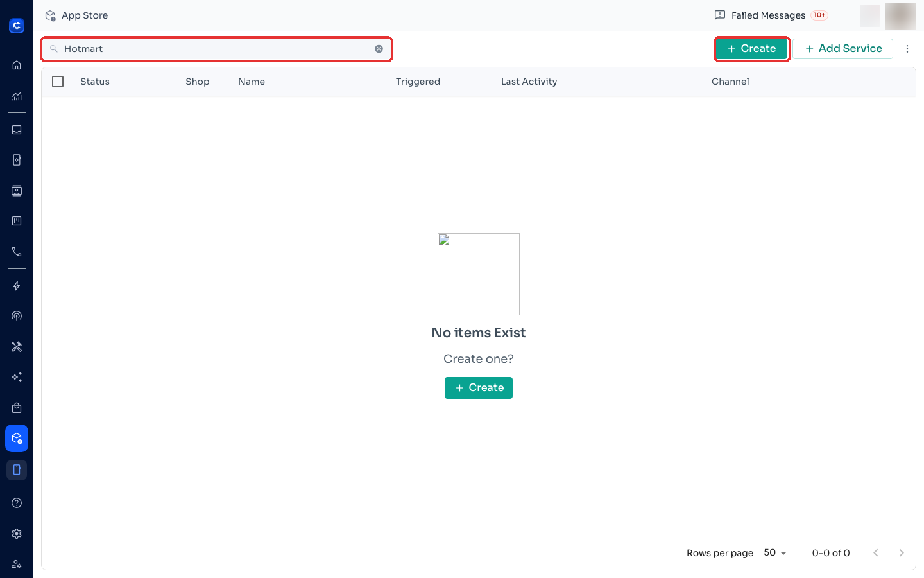This screenshot has width=924, height=578.
Task: Open the contacts monitor icon in sidebar
Action: point(17,191)
